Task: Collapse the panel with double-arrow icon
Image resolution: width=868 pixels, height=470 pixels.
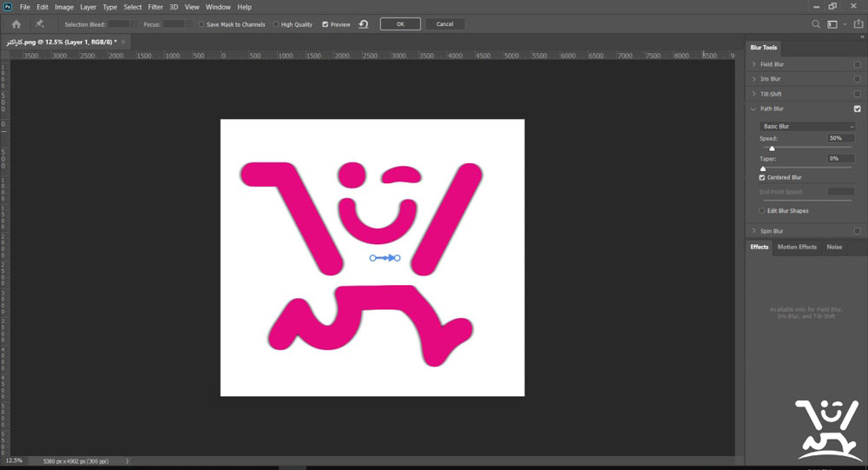Action: point(862,36)
